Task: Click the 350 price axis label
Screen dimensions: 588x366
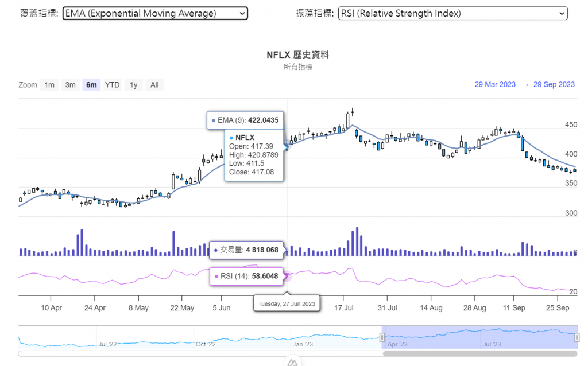Action: pyautogui.click(x=571, y=183)
